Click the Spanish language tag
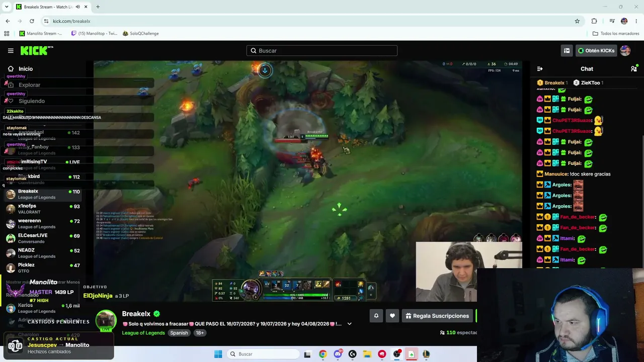The image size is (644, 362). 179,333
